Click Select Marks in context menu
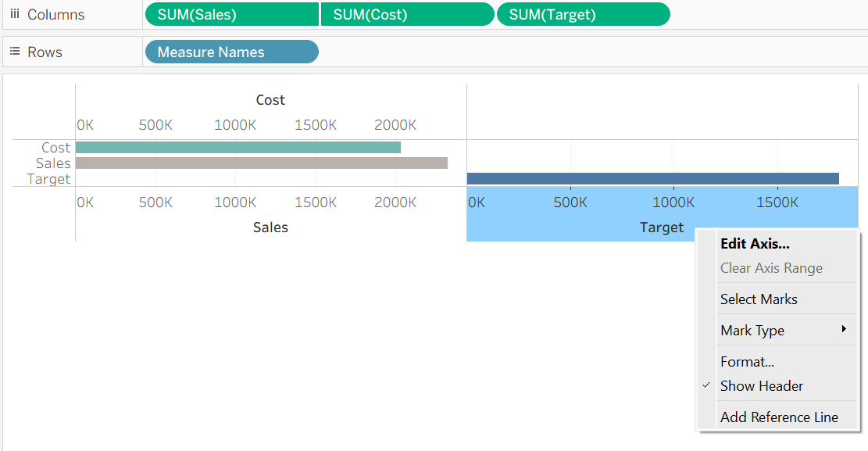 (759, 299)
